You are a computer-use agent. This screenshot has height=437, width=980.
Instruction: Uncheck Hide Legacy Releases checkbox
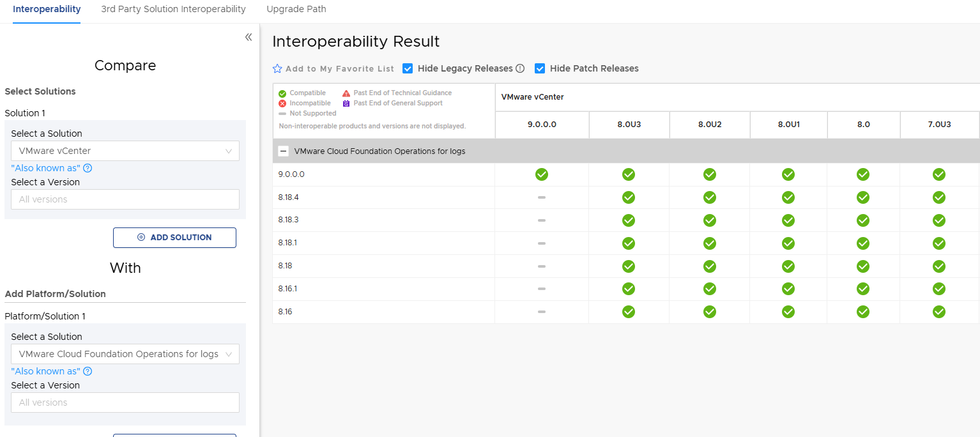(408, 68)
